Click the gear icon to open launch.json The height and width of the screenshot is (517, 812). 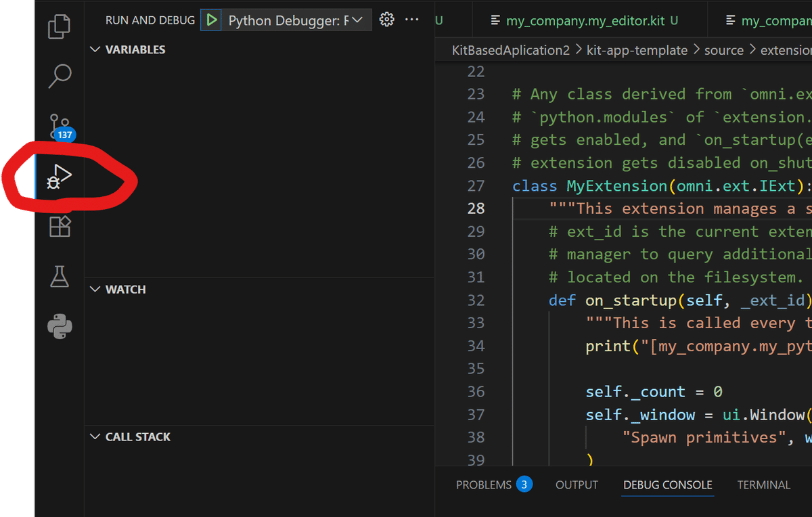pos(387,20)
